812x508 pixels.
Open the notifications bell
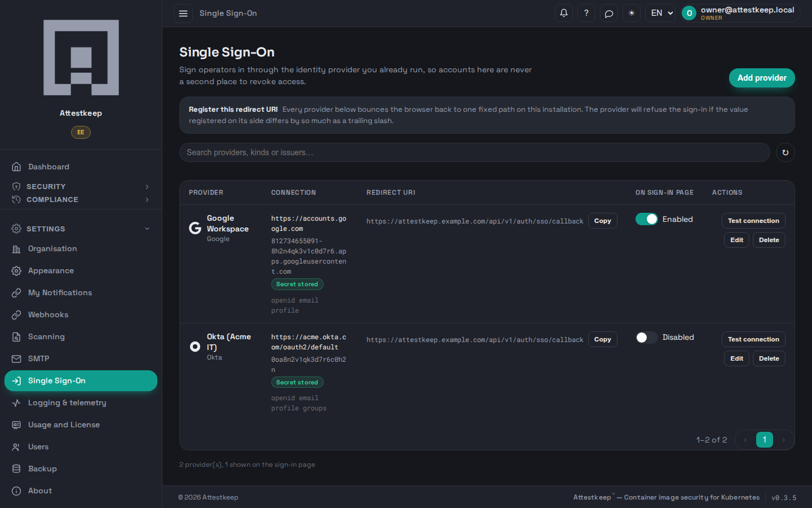(x=564, y=13)
